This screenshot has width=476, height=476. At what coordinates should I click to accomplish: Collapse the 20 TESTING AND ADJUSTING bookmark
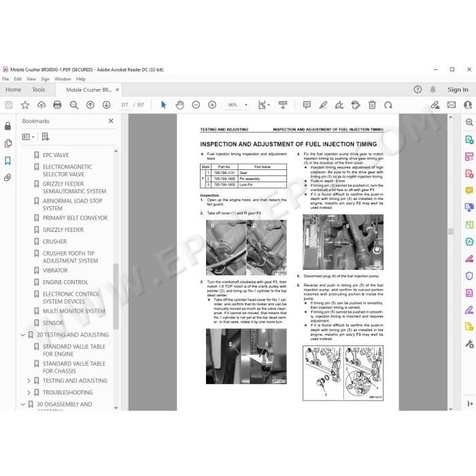coord(22,335)
